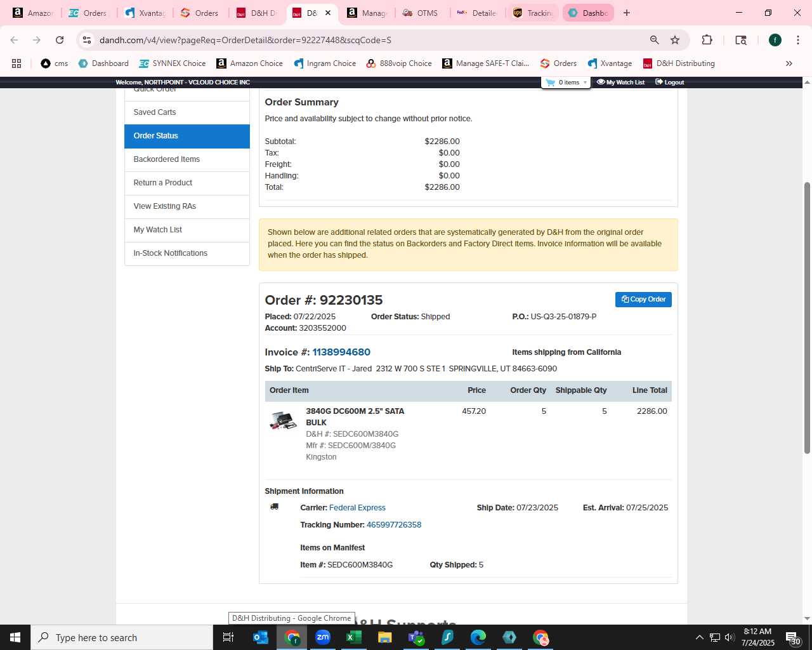The width and height of the screenshot is (812, 650).
Task: Select Return a Product in sidebar
Action: click(x=187, y=183)
